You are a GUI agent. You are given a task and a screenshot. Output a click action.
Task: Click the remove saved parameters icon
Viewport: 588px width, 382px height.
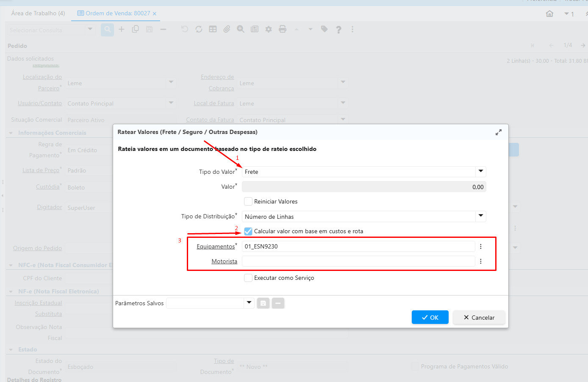pos(278,303)
